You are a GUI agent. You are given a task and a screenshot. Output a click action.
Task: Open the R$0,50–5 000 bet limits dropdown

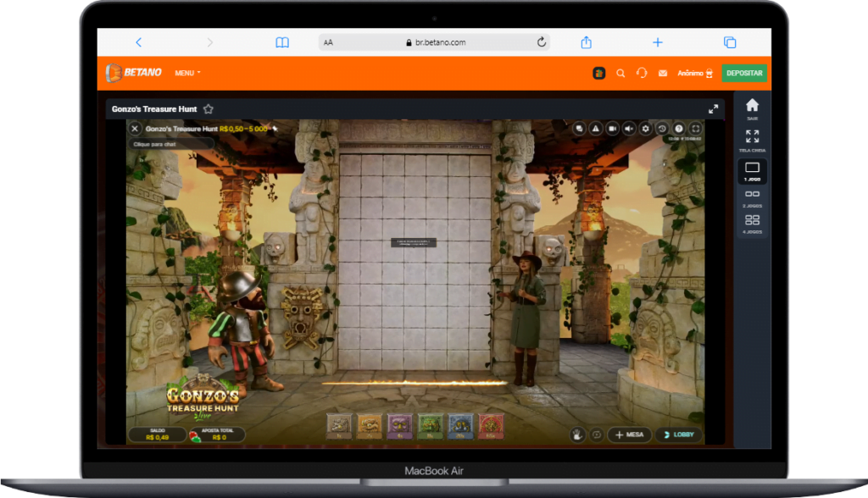pos(248,129)
